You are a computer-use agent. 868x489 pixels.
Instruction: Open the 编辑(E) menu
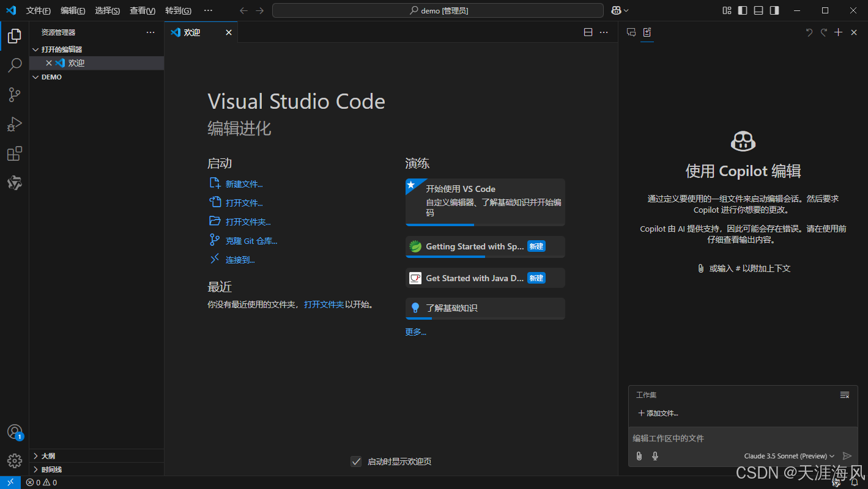[x=73, y=10]
